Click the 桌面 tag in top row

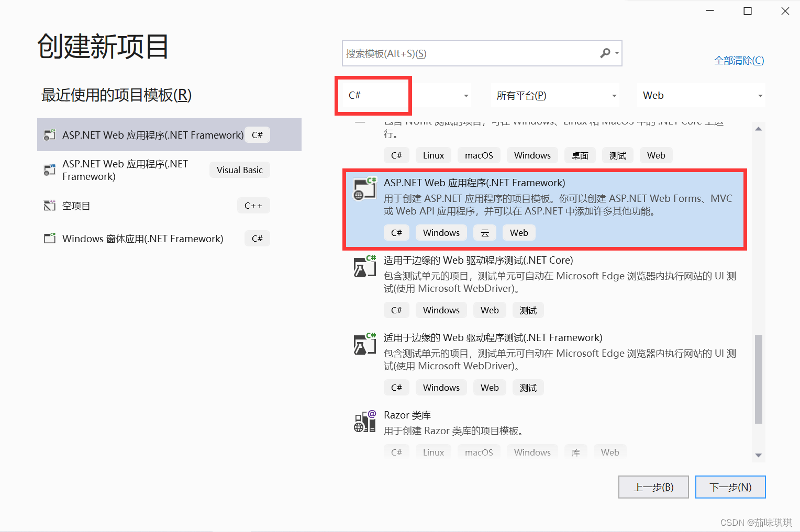tap(580, 155)
